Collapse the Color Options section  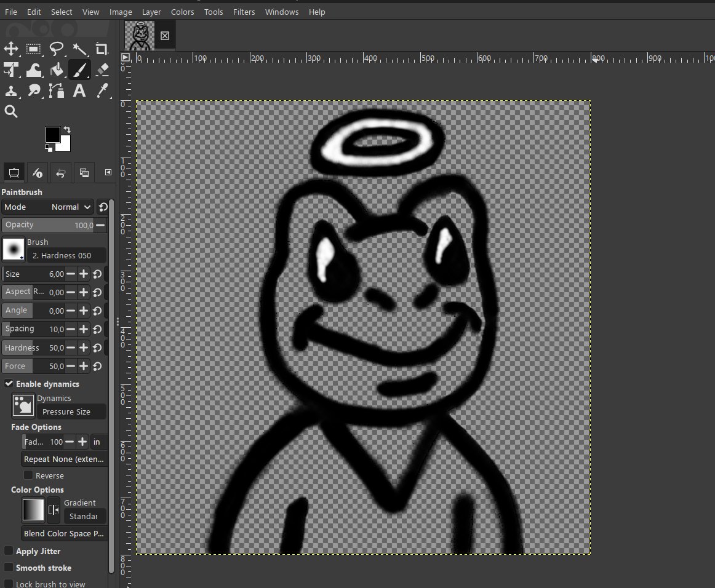(x=38, y=490)
